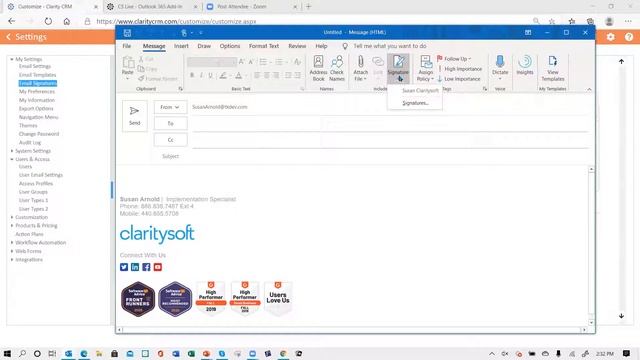Switch to the Review ribbon tab
Screen dimensions: 640x360
(297, 46)
